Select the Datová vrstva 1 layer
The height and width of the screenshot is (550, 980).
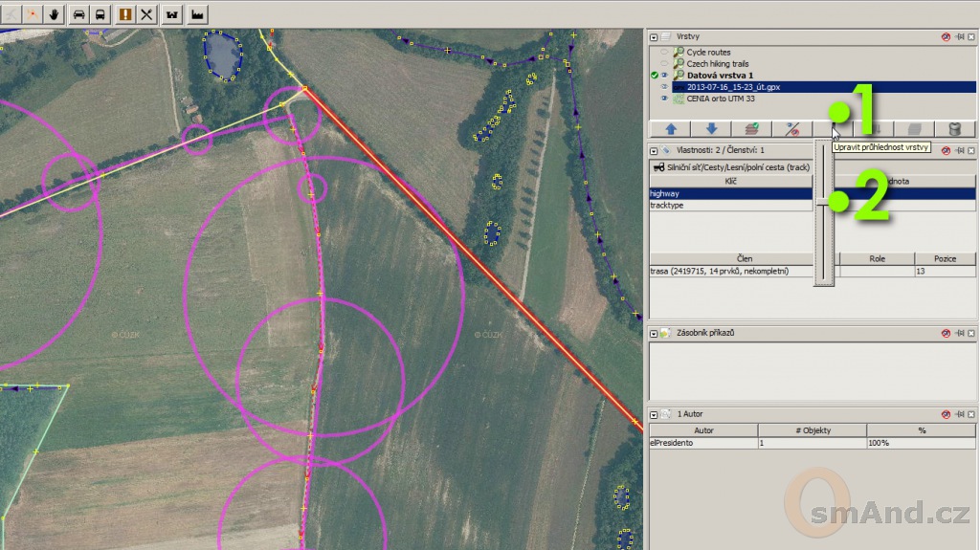pos(720,75)
